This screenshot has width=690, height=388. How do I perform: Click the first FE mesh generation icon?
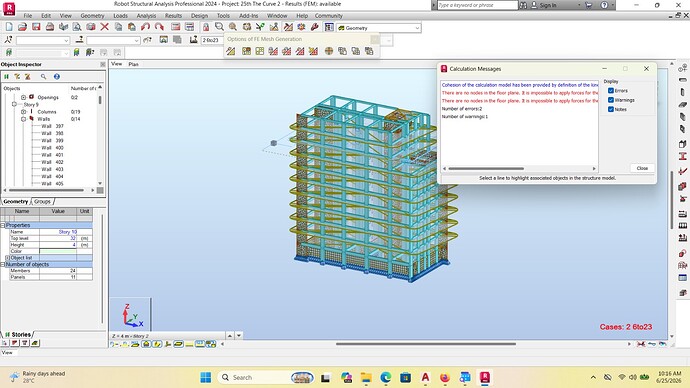(x=231, y=51)
